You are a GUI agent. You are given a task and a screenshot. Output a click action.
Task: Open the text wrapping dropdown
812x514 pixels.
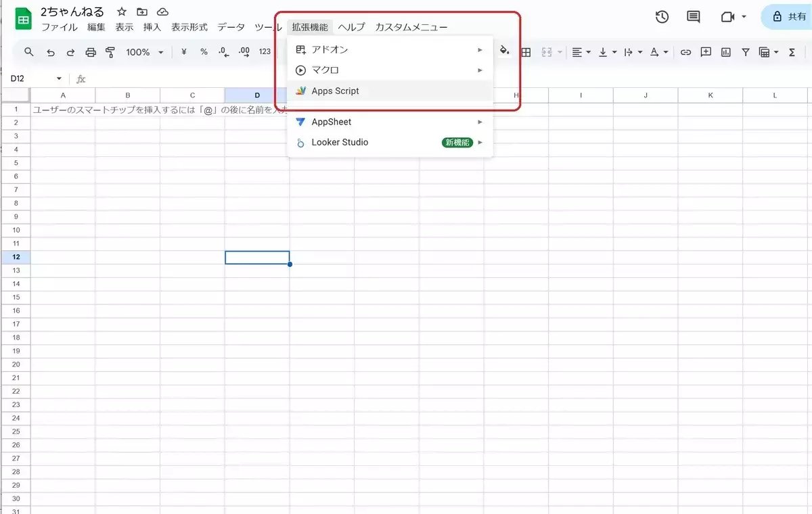click(633, 52)
